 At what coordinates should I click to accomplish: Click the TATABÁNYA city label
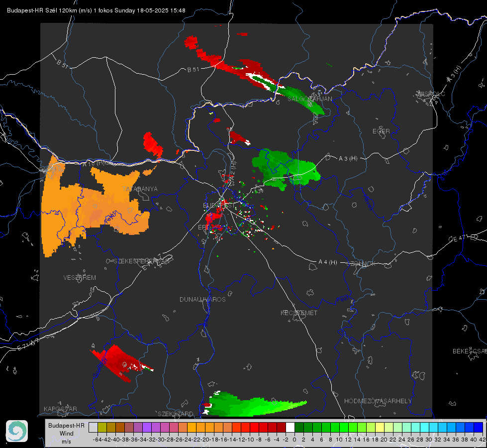140,189
